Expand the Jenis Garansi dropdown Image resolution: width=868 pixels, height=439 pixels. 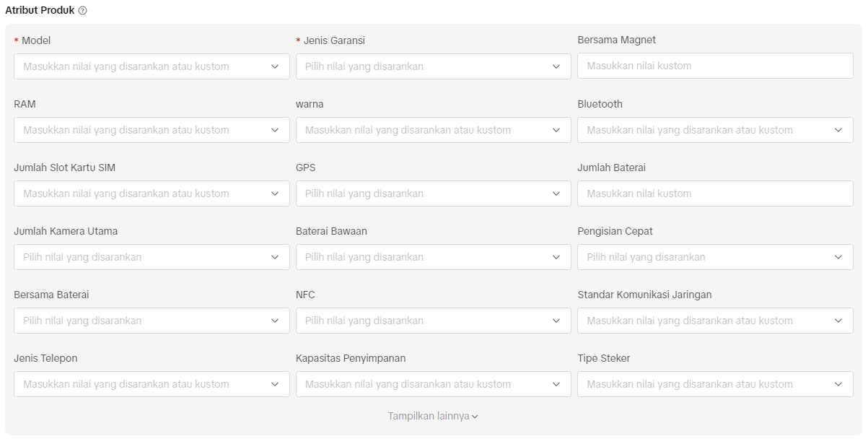pos(433,66)
